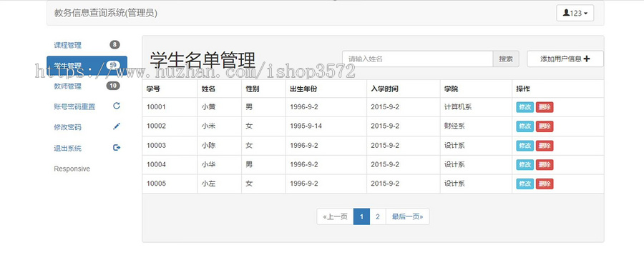Click 删除 for student 10001

(545, 107)
